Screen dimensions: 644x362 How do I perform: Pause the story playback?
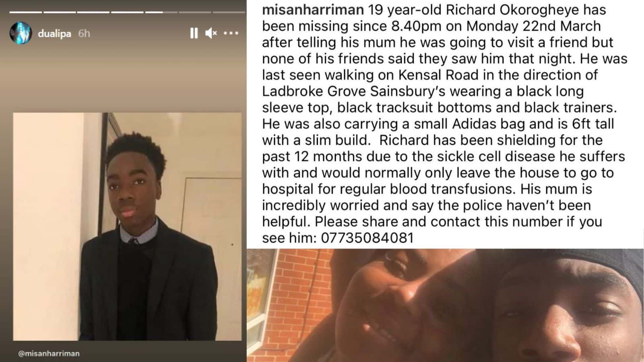pyautogui.click(x=194, y=33)
